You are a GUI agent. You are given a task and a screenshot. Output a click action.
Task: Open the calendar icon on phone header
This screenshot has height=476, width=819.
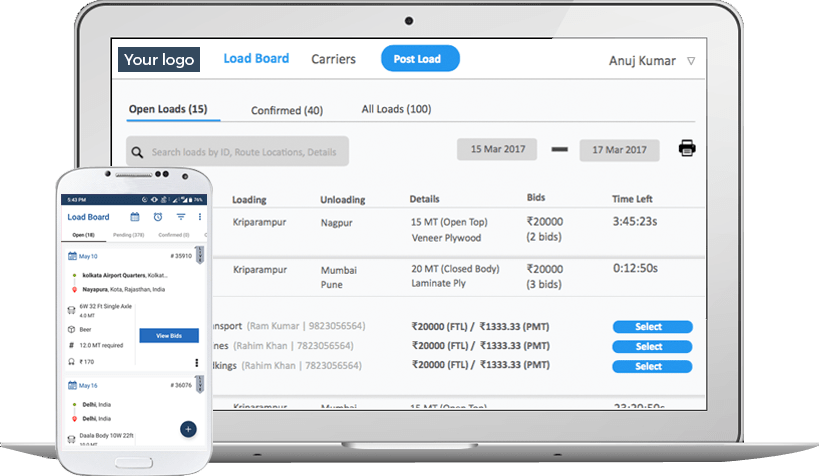click(x=135, y=217)
